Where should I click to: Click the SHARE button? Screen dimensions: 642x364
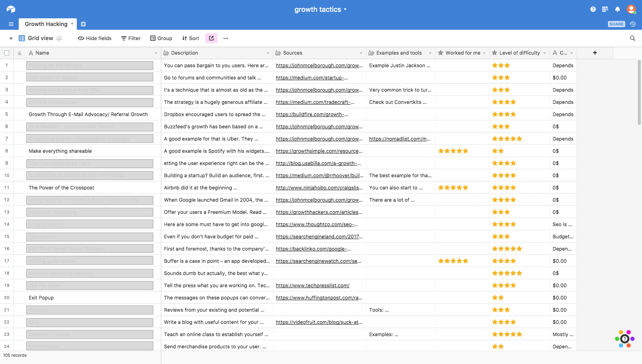(x=616, y=24)
